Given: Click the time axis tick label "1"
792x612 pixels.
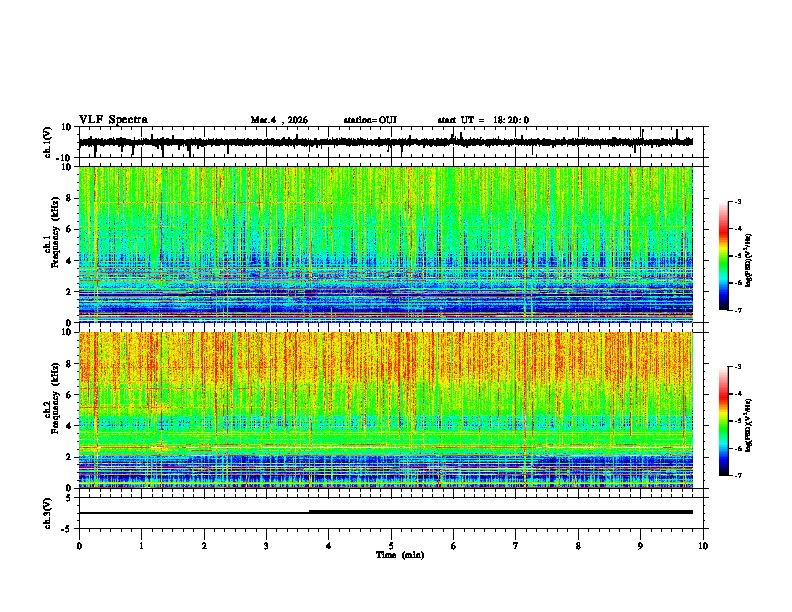Looking at the screenshot, I should pos(141,546).
